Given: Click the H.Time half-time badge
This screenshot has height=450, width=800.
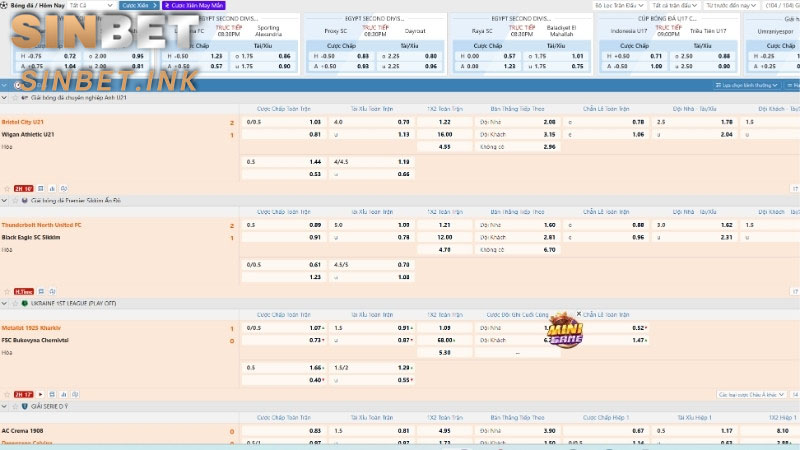Looking at the screenshot, I should pyautogui.click(x=23, y=291).
